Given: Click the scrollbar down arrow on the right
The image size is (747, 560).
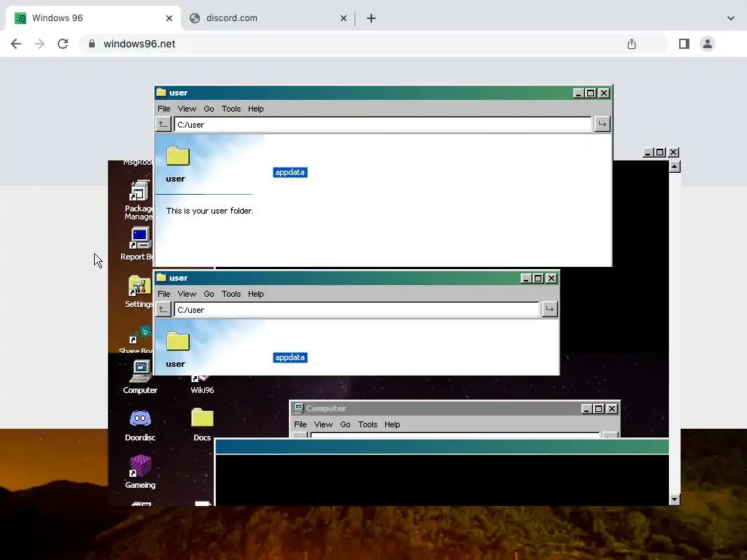Looking at the screenshot, I should tap(675, 499).
